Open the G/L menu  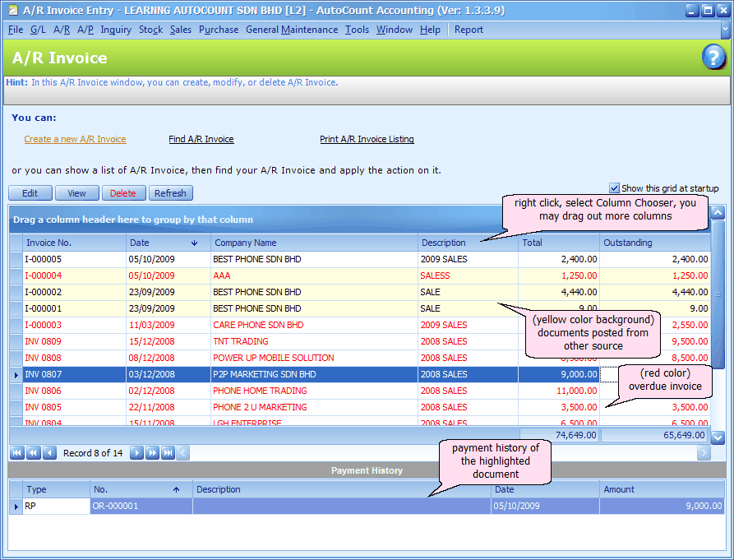(x=38, y=30)
